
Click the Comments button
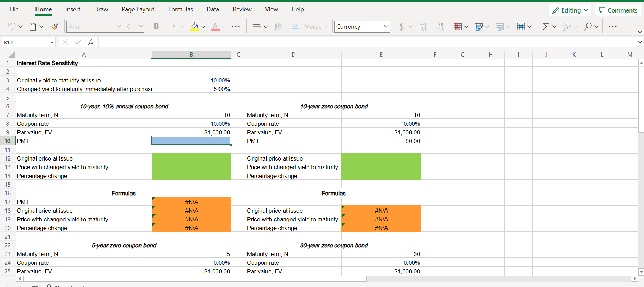point(618,10)
